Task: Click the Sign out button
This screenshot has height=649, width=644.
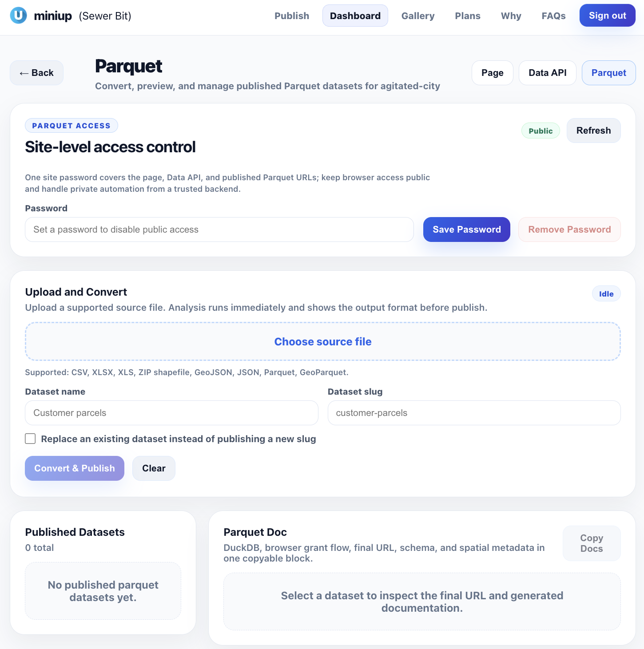Action: 607,15
